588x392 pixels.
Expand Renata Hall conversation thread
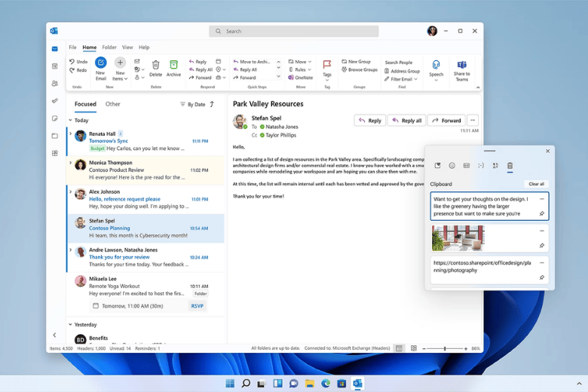tap(70, 133)
